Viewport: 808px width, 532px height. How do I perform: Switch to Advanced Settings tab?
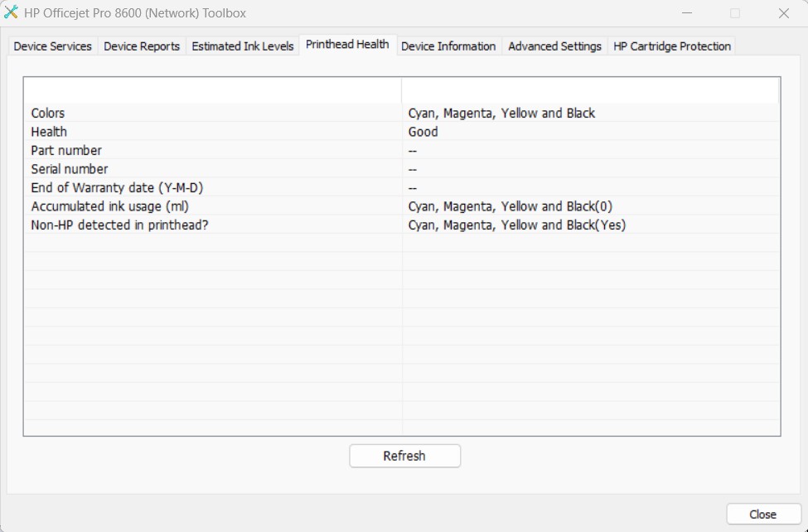[554, 46]
